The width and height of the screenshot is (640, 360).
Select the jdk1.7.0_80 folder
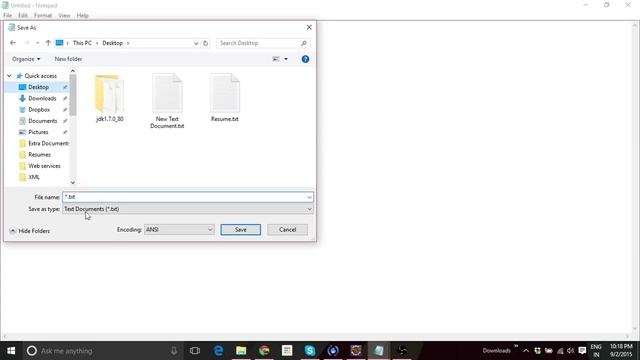109,98
